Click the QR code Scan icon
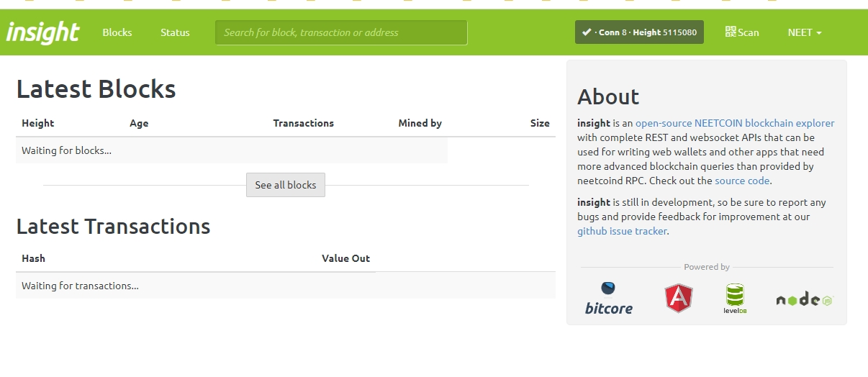 point(731,32)
